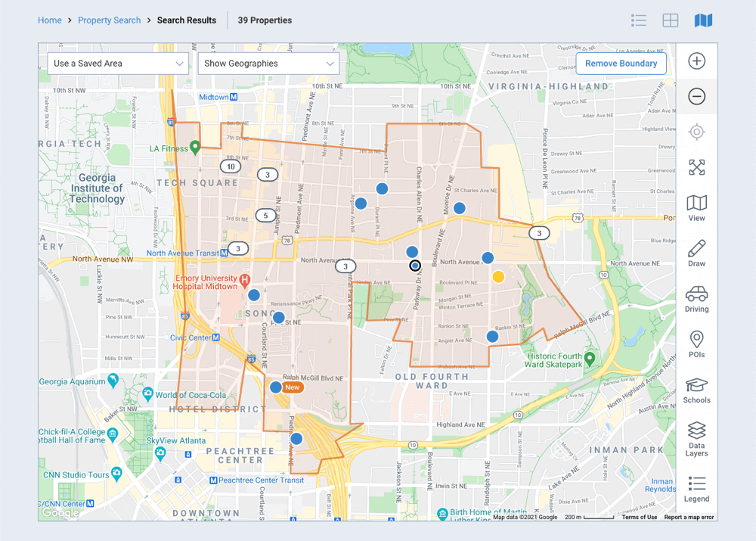Image resolution: width=756 pixels, height=541 pixels.
Task: Click the Remove Boundary button
Action: click(621, 64)
